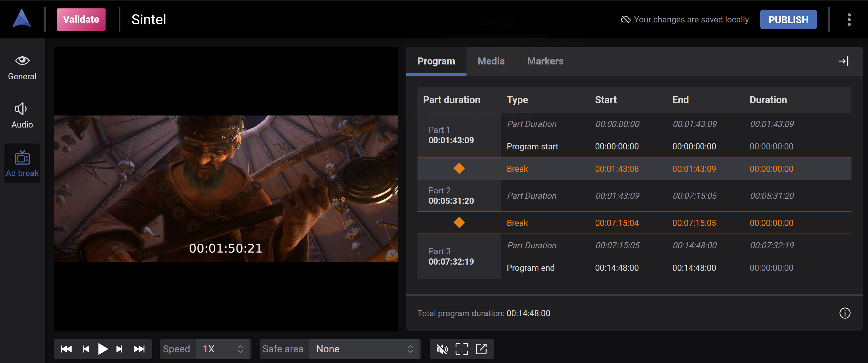
Task: Click the Sintel program title
Action: pos(149,20)
